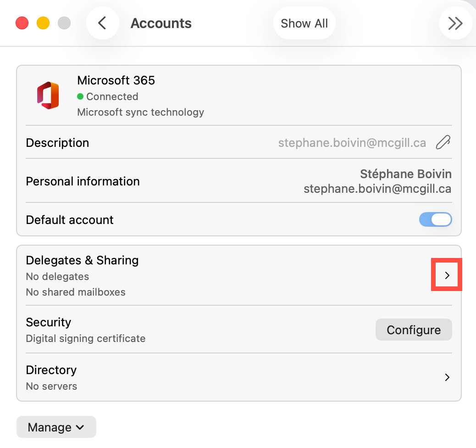Toggle the Default account switch
The width and height of the screenshot is (476, 448).
click(x=435, y=220)
